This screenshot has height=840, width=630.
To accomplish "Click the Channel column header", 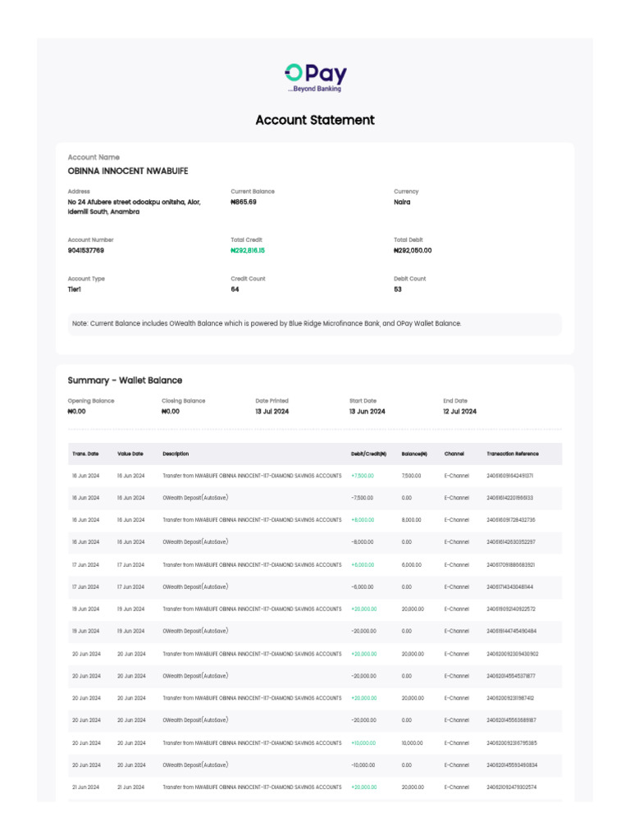I will click(x=454, y=454).
